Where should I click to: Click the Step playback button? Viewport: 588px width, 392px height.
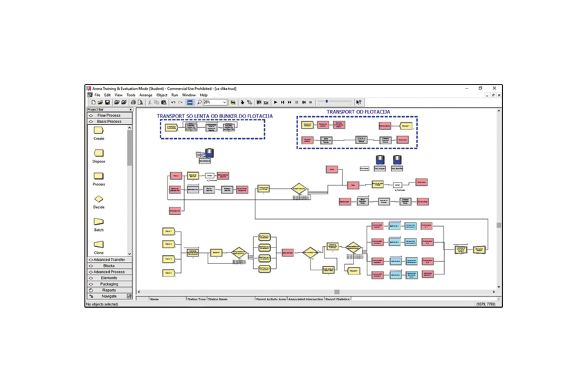(x=282, y=102)
